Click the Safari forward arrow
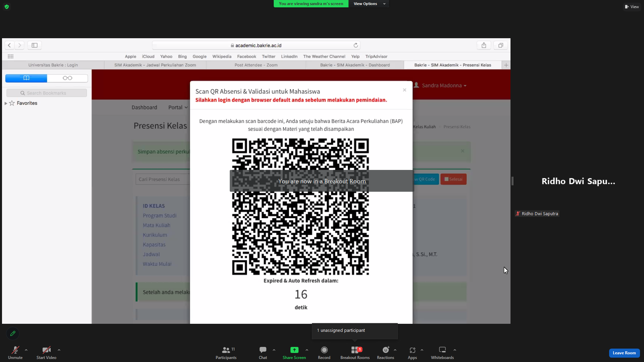644x362 pixels. 19,45
